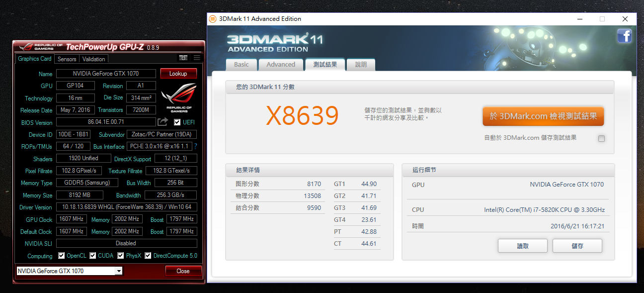Open the Advanced tab in 3DMark
The image size is (644, 293).
pyautogui.click(x=281, y=65)
